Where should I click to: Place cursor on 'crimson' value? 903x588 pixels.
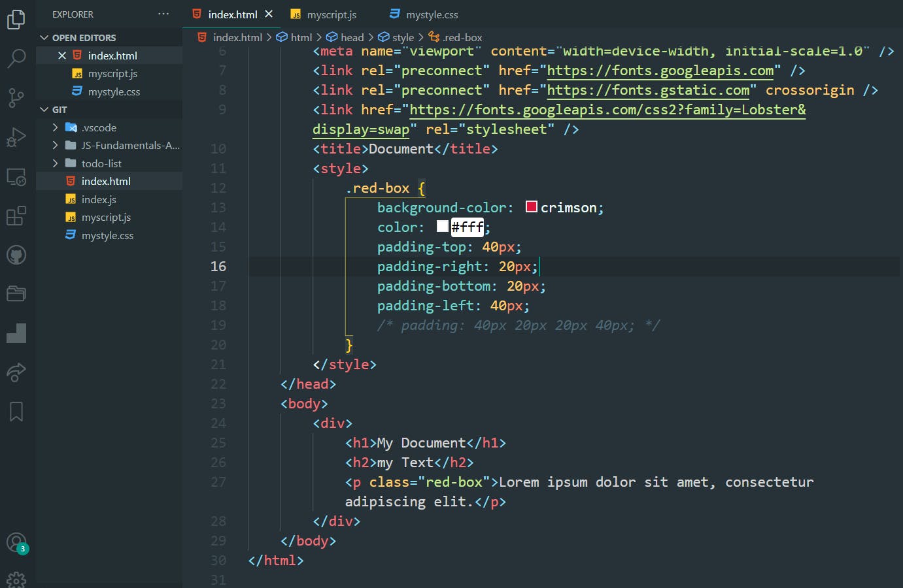coord(568,208)
